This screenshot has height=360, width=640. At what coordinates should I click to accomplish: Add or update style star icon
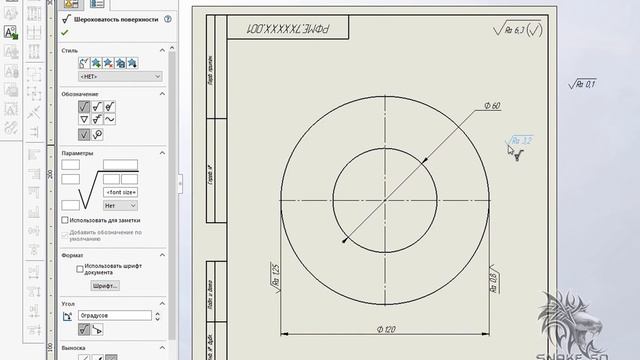(96, 63)
